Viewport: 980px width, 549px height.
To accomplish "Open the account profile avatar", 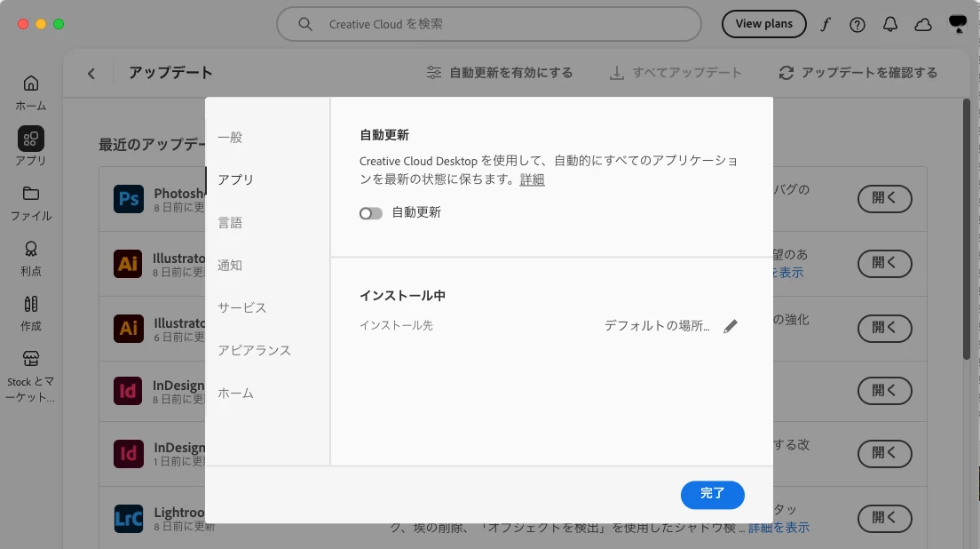I will 958,24.
